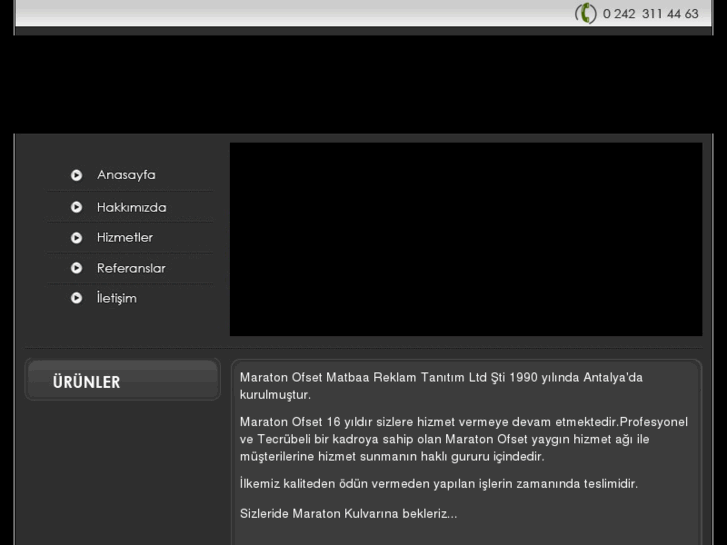Click the large black banner area
Image resolution: width=727 pixels, height=545 pixels.
466,239
